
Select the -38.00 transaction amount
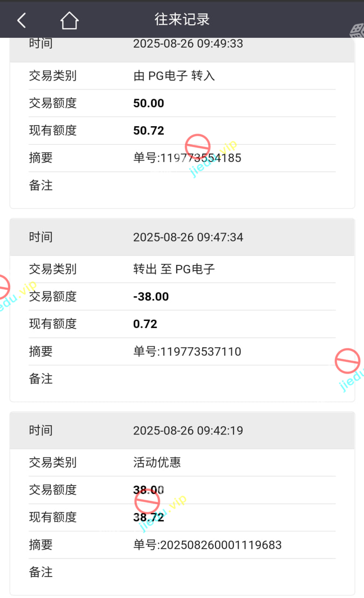pyautogui.click(x=151, y=297)
